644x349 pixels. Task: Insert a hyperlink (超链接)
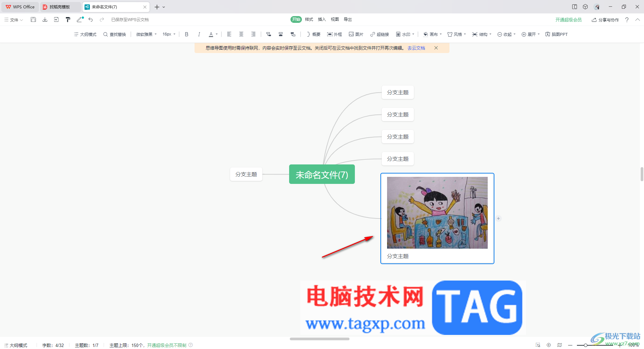[379, 34]
